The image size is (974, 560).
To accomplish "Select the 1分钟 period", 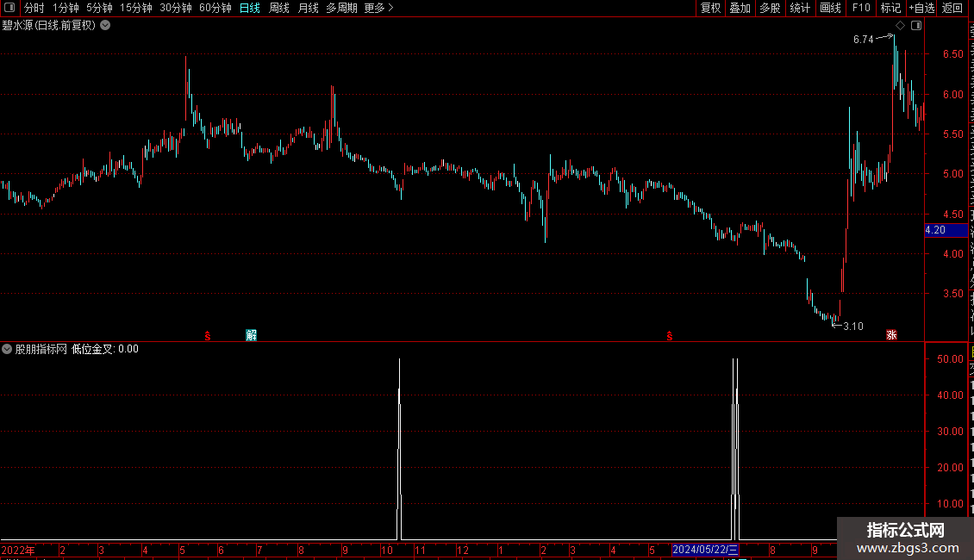I will click(66, 8).
